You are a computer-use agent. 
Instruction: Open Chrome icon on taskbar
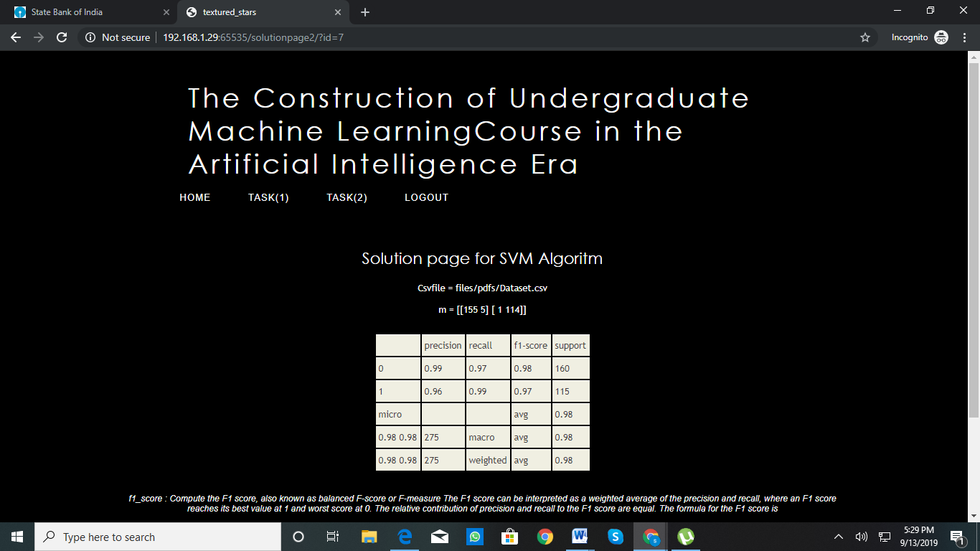pos(545,537)
